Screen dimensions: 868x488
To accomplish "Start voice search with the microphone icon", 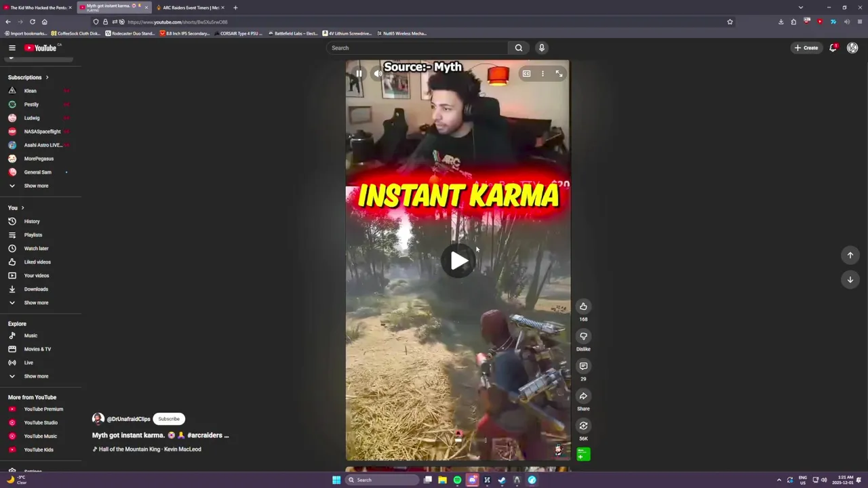I will 541,47.
